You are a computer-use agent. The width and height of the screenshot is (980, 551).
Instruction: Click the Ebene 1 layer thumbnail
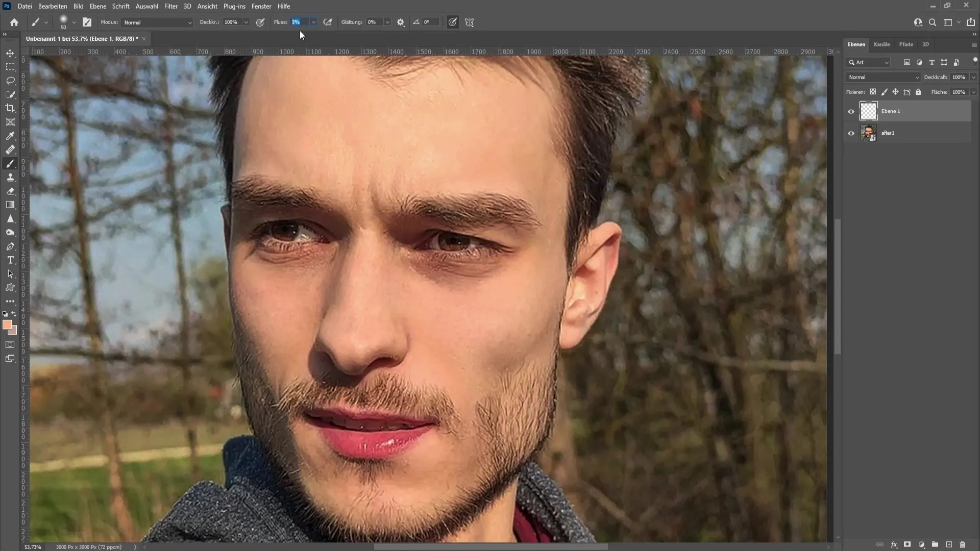coord(868,111)
